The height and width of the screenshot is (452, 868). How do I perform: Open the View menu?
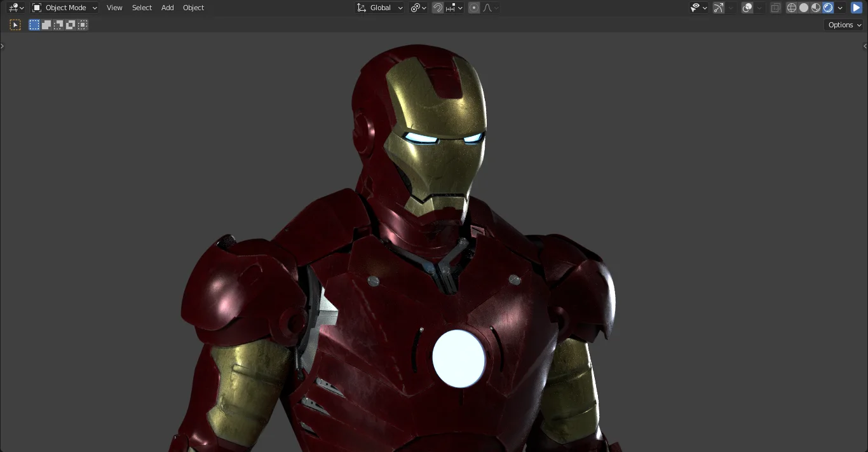tap(114, 8)
